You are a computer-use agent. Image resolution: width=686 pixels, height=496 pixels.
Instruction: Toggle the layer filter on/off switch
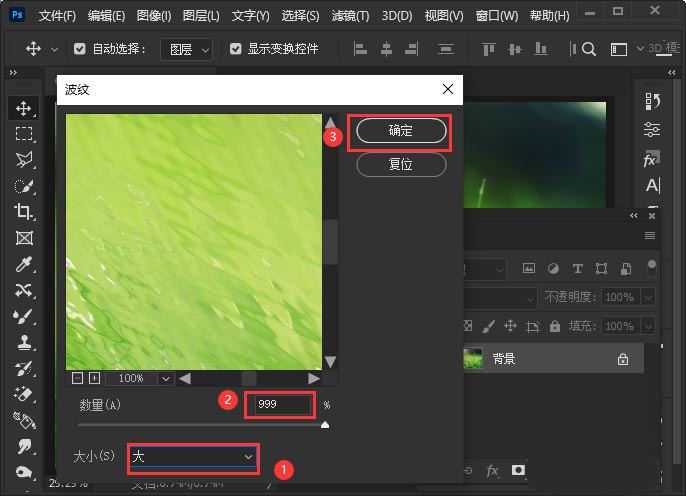652,269
